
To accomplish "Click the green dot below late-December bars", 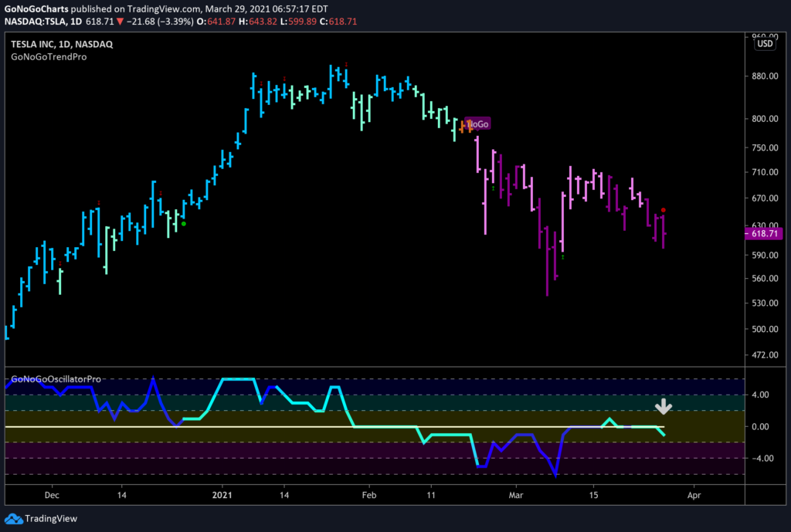I will point(184,223).
